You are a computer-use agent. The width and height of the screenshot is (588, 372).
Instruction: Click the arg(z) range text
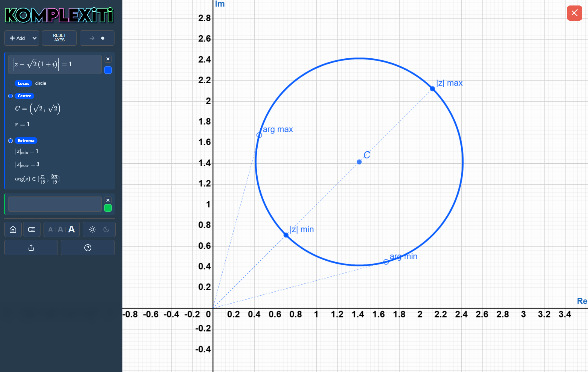coord(37,179)
